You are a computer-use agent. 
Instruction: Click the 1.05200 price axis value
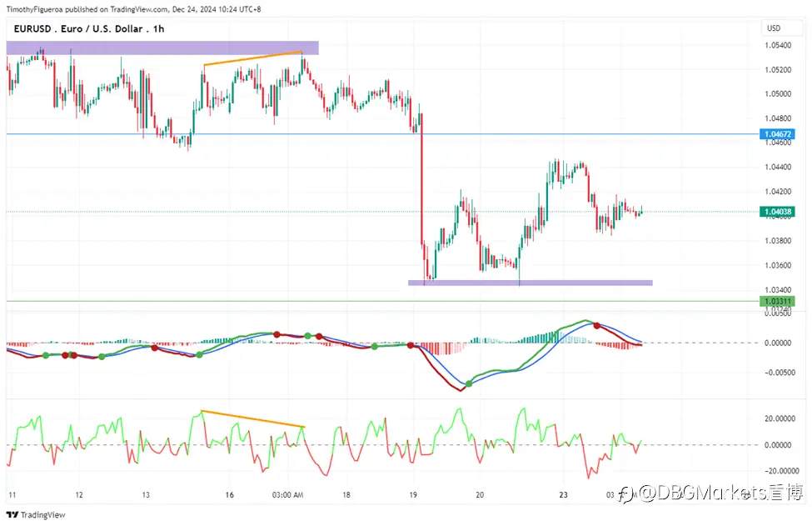click(778, 69)
